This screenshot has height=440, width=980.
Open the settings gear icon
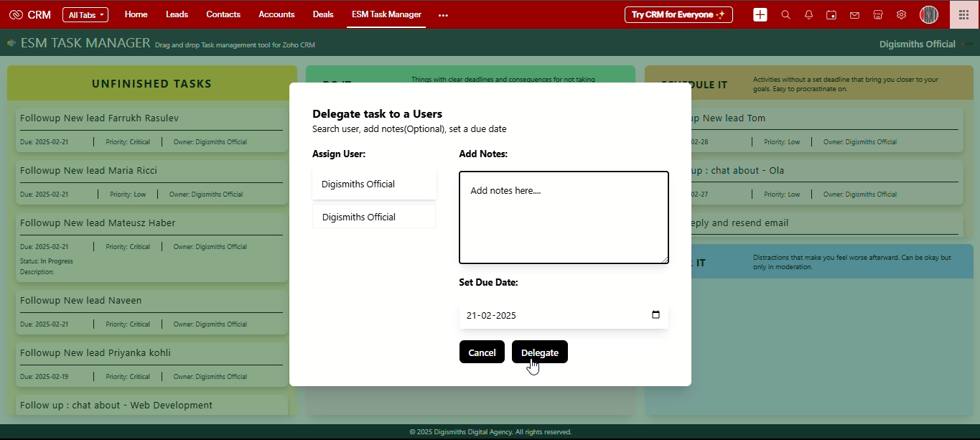[901, 14]
